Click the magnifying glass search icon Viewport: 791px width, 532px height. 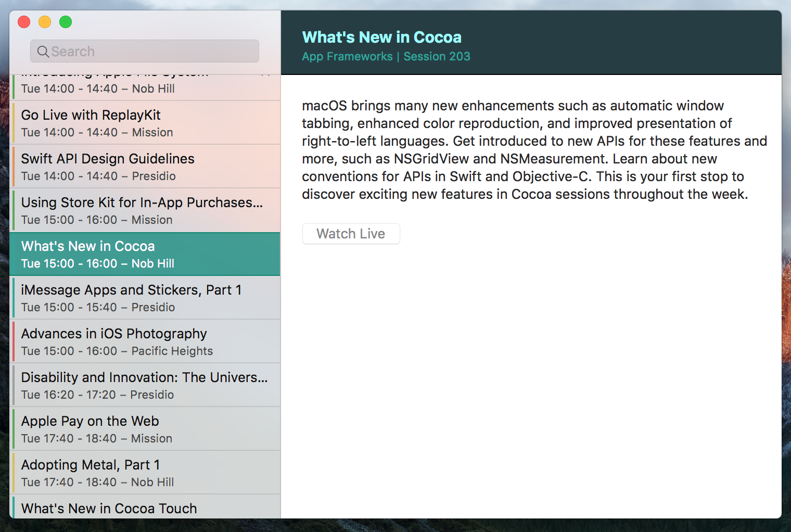[x=43, y=52]
